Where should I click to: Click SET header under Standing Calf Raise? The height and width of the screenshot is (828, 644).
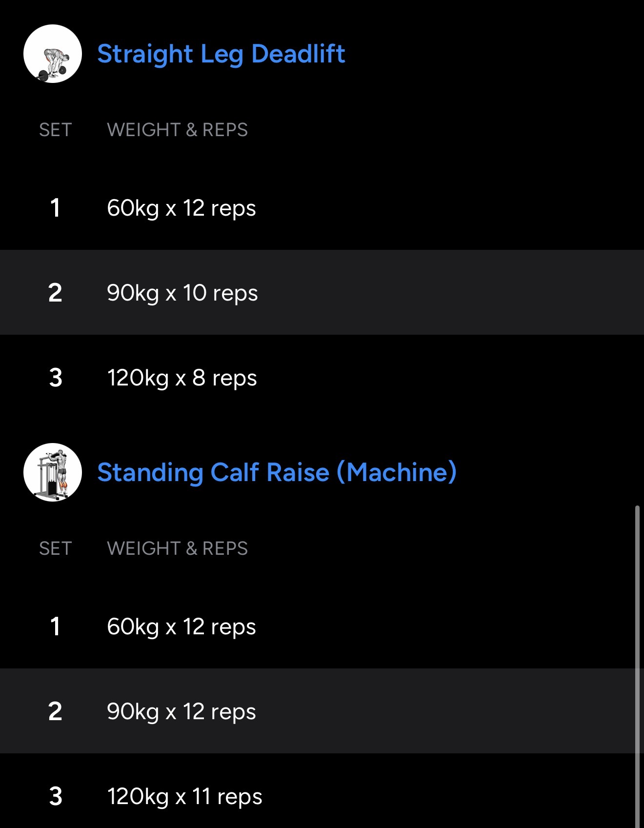pyautogui.click(x=56, y=548)
